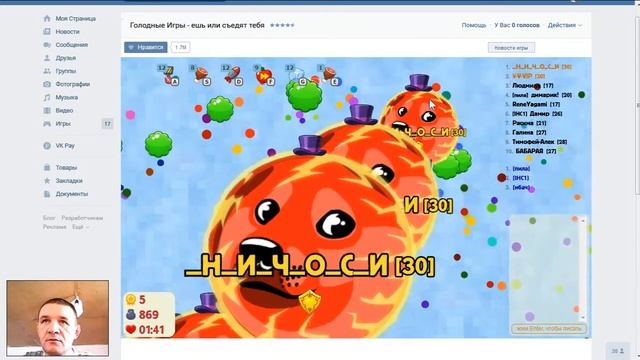Click the chat scrollbar down arrow

[x=583, y=318]
